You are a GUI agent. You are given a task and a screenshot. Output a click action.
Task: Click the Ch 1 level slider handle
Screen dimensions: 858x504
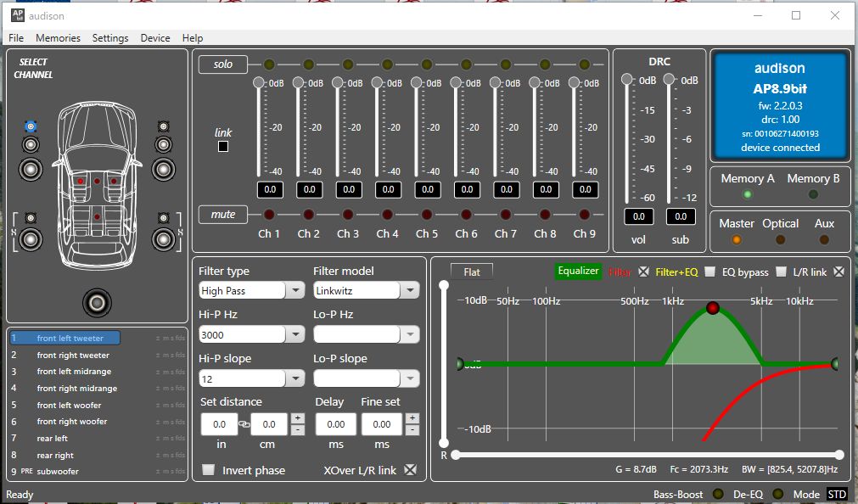point(258,82)
